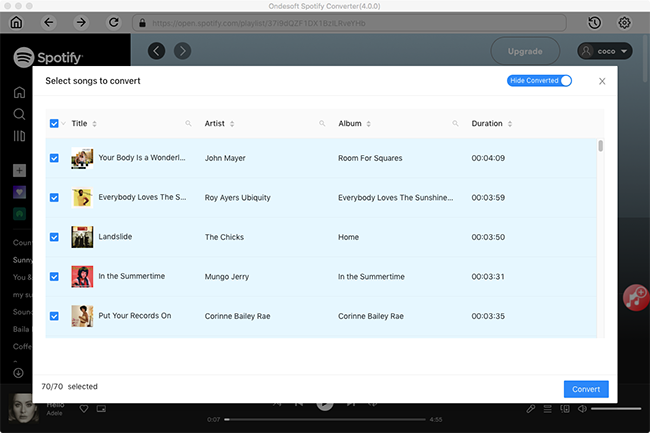Go back using the toolbar back arrow
This screenshot has width=650, height=433.
49,22
